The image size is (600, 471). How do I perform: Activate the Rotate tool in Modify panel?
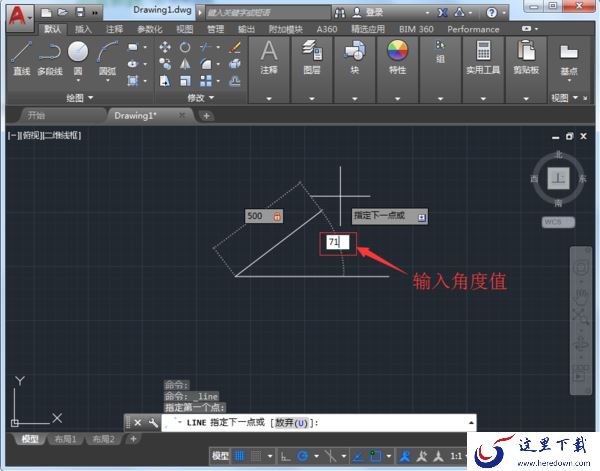(x=185, y=47)
